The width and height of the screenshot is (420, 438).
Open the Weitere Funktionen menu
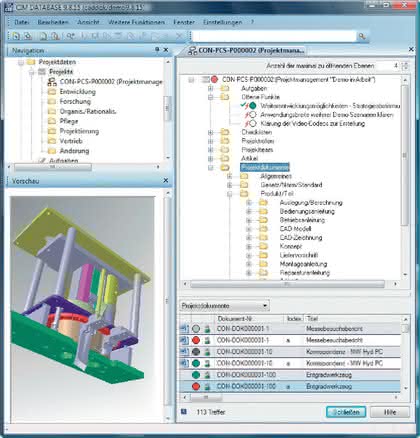coord(137,22)
